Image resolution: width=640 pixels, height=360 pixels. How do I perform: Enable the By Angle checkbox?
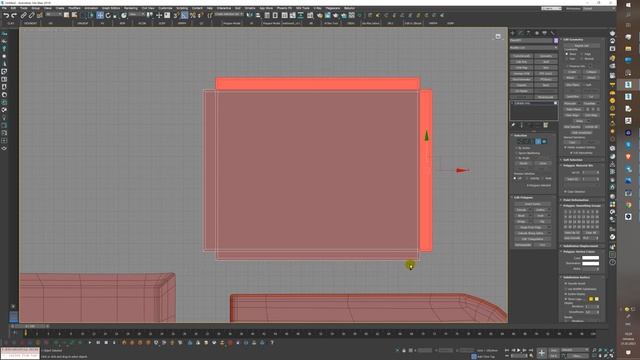(516, 158)
